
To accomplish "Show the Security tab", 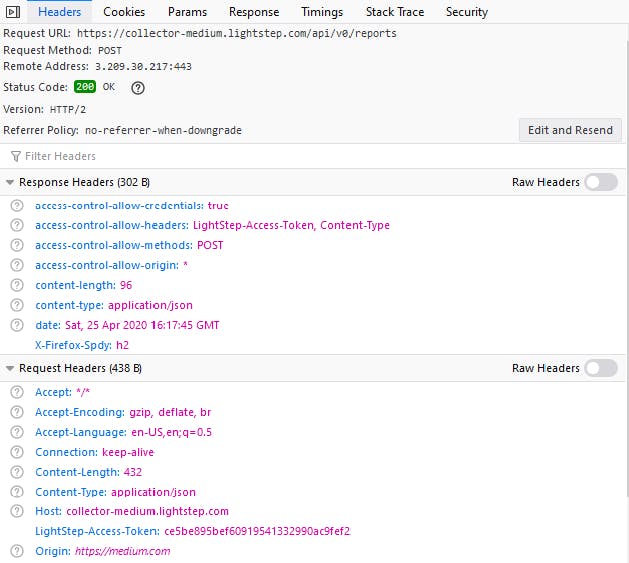I will [x=467, y=12].
